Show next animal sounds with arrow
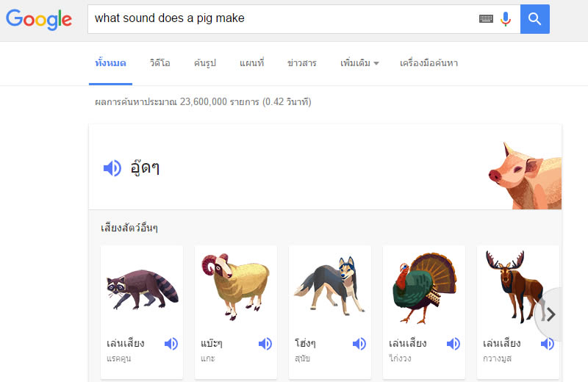The image size is (588, 382). pos(551,314)
